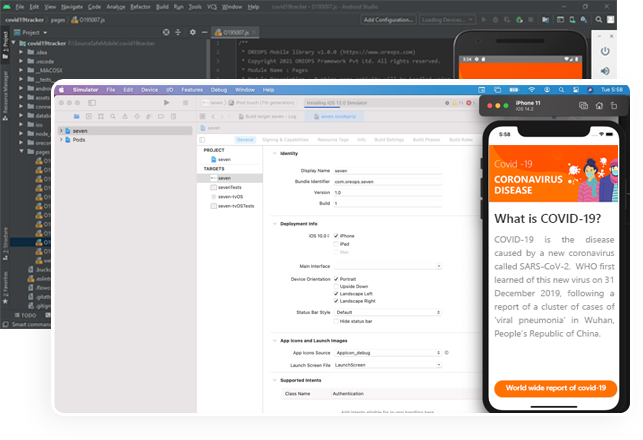Click Android Studio Project Structure toolbar icon
Viewport: 643px width, 440px height.
(545, 19)
